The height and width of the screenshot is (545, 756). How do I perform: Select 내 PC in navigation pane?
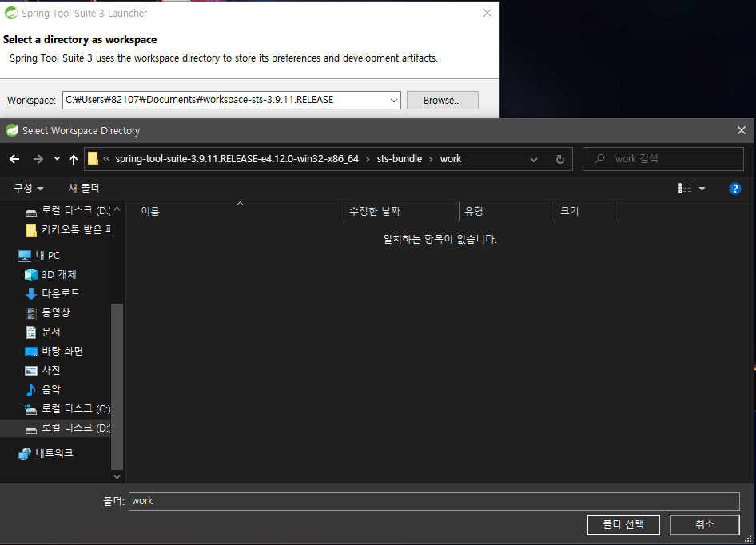coord(39,255)
